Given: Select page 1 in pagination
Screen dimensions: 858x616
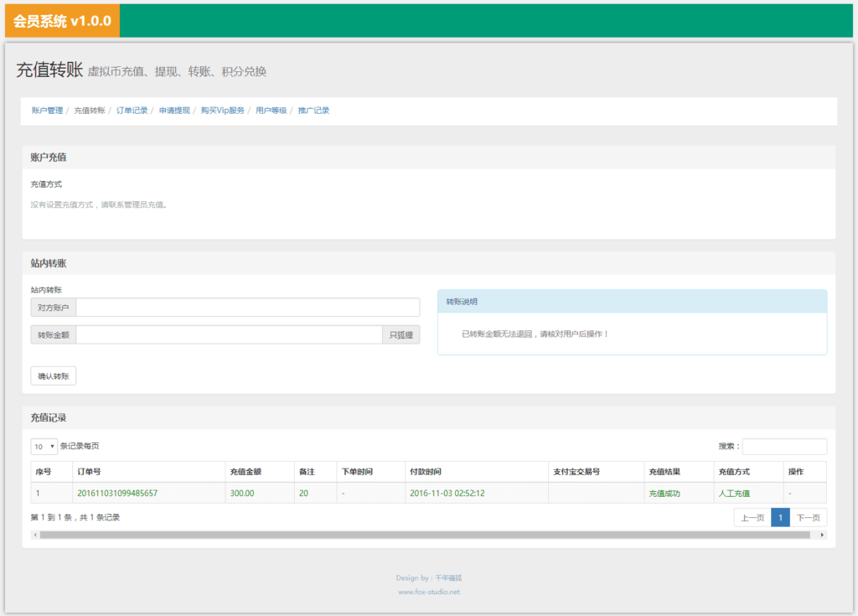Looking at the screenshot, I should click(780, 517).
